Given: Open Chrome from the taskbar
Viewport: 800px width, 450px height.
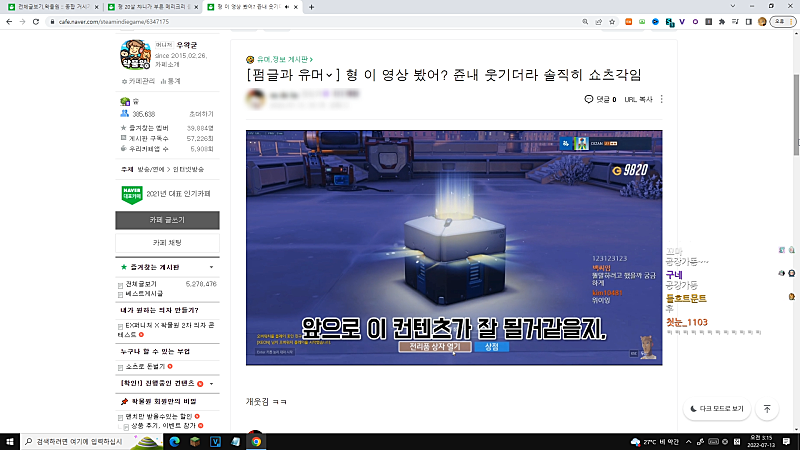Looking at the screenshot, I should click(x=256, y=442).
